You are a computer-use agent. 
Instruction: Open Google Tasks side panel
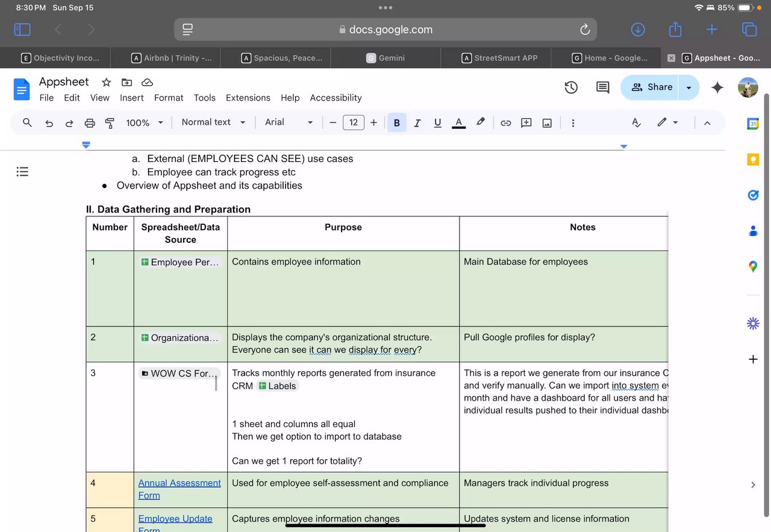point(753,195)
